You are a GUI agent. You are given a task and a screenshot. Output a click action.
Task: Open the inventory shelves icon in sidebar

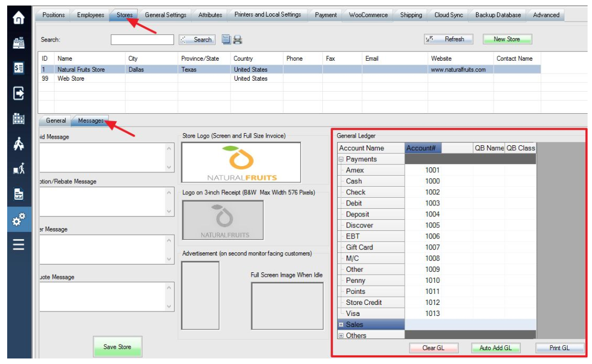(19, 118)
